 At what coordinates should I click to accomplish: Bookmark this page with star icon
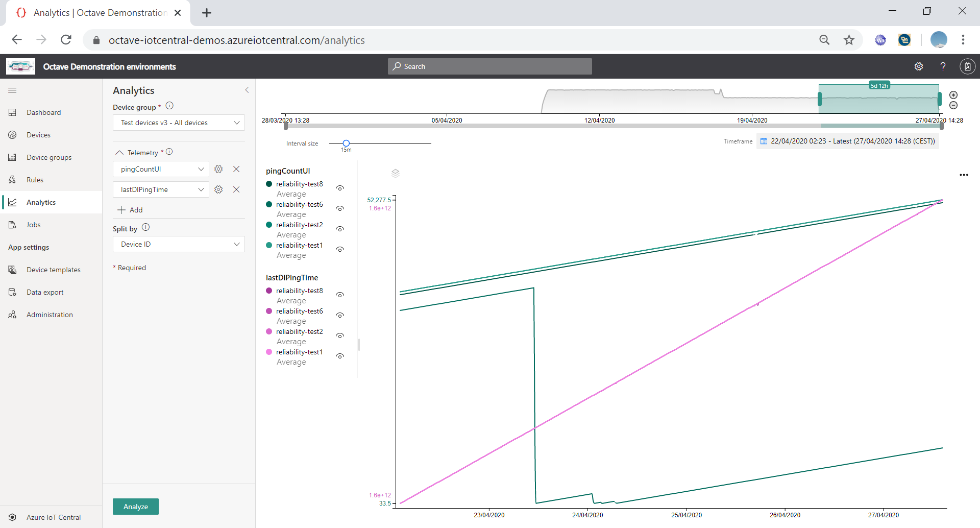coord(849,40)
